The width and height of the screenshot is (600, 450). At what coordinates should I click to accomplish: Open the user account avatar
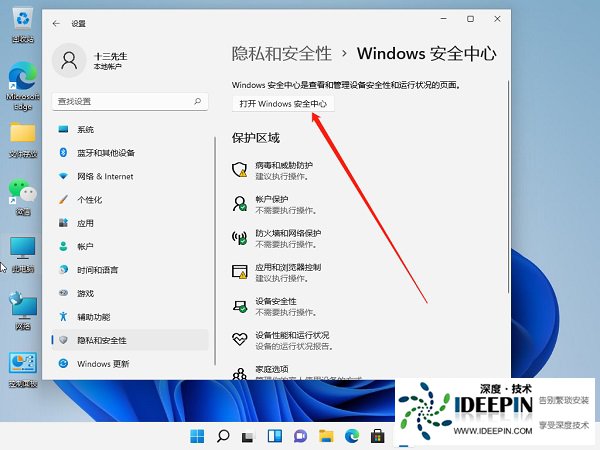click(x=69, y=60)
